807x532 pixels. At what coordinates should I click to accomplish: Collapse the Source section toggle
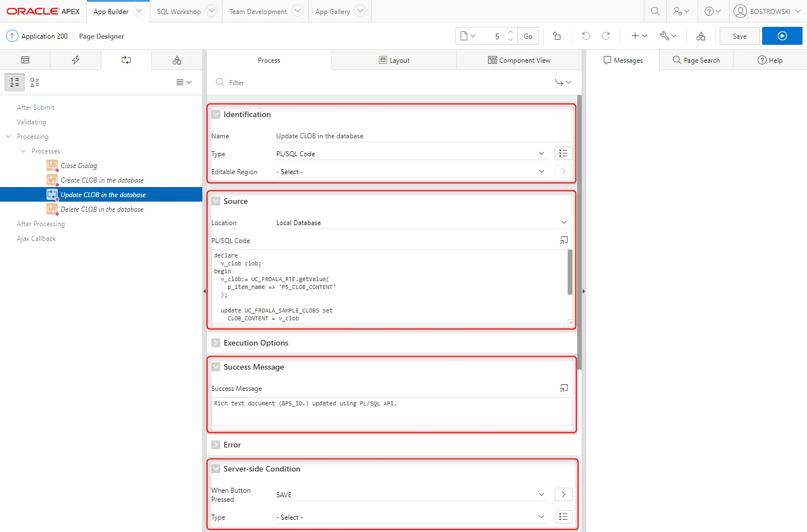coord(216,201)
